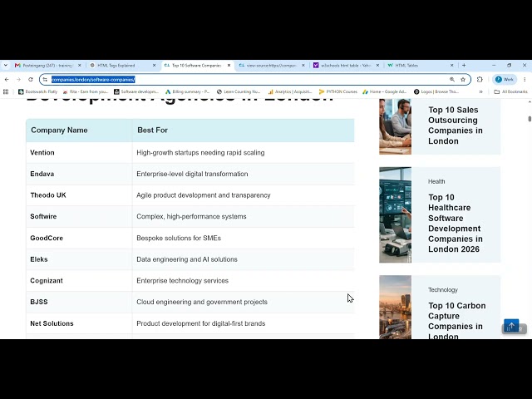The width and height of the screenshot is (532, 399).
Task: Open the Logos | Browse bookmark
Action: [436, 91]
